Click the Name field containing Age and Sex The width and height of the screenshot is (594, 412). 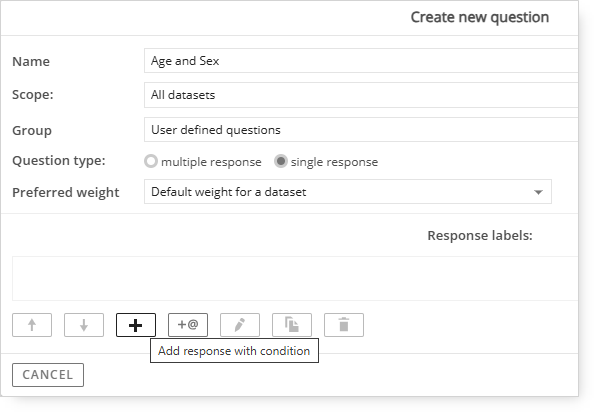click(361, 61)
